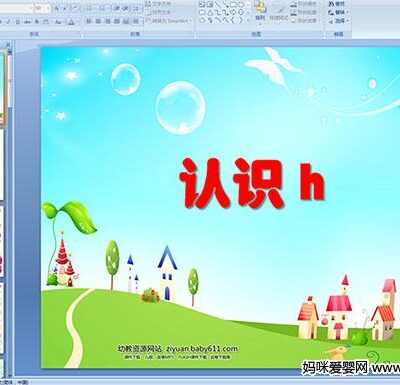Viewport: 400px width, 385px height.
Task: Align paragraph text to the left
Action: [x=89, y=21]
